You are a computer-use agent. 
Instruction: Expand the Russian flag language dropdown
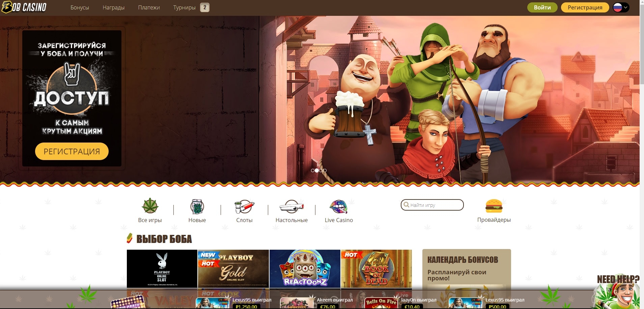point(621,7)
